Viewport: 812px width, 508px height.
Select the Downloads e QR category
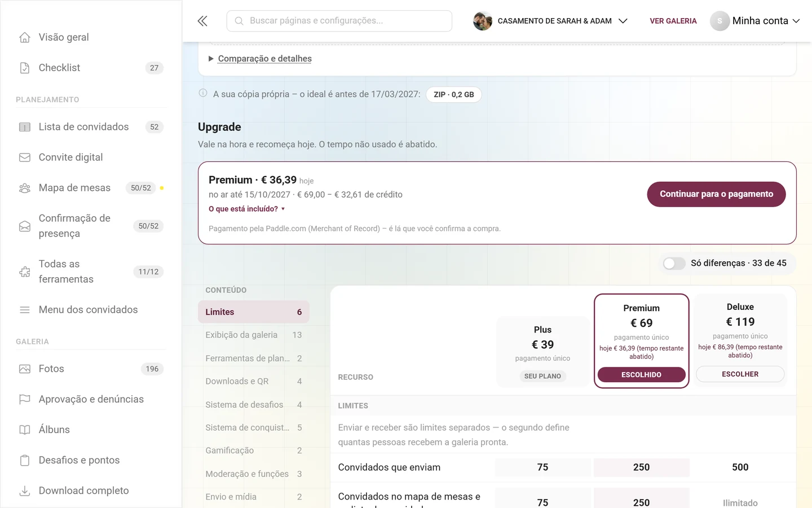[254, 382]
